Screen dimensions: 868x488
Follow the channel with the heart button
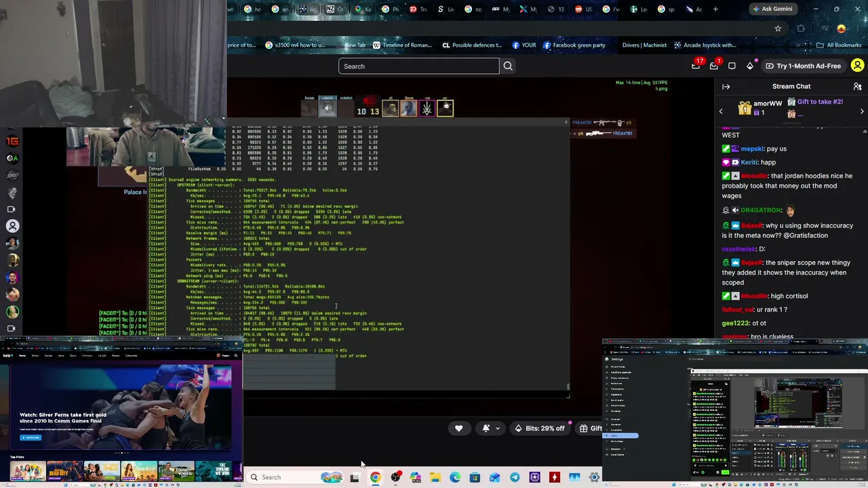[x=458, y=428]
